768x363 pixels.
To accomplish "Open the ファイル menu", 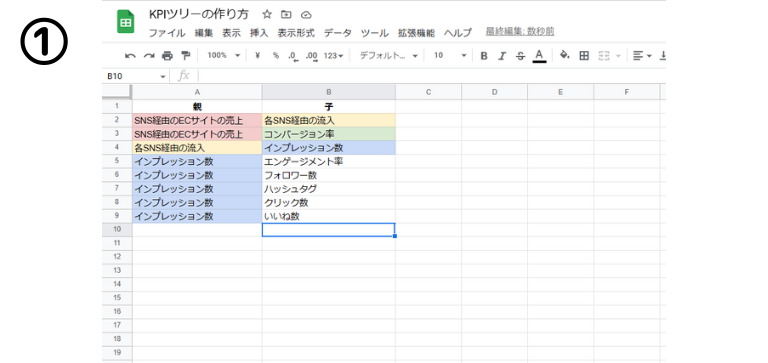I will [x=167, y=33].
